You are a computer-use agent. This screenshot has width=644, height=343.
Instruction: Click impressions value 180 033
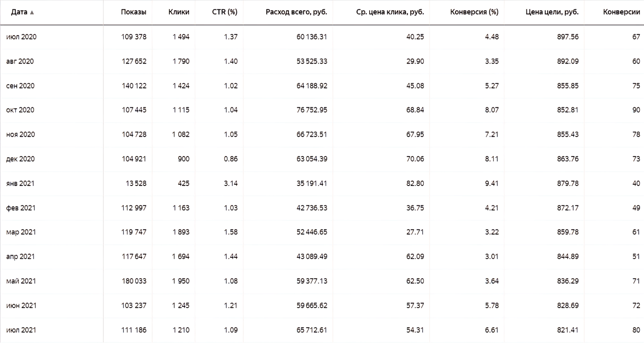(134, 282)
